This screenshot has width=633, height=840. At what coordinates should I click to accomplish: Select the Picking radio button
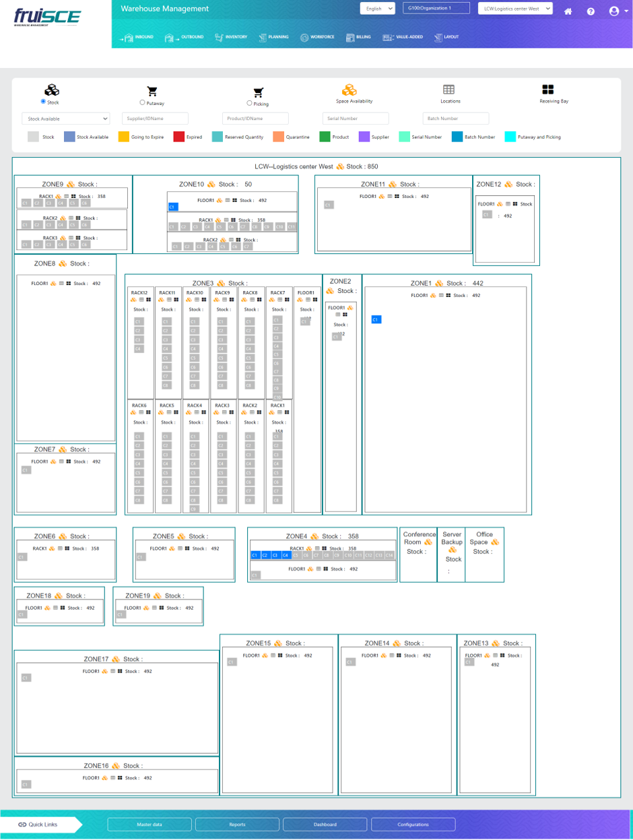249,103
